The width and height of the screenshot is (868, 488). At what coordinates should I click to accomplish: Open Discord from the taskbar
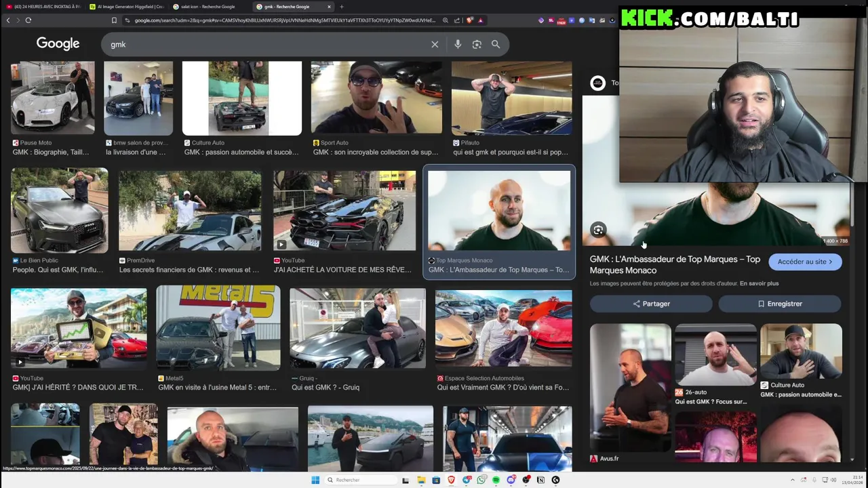click(511, 480)
